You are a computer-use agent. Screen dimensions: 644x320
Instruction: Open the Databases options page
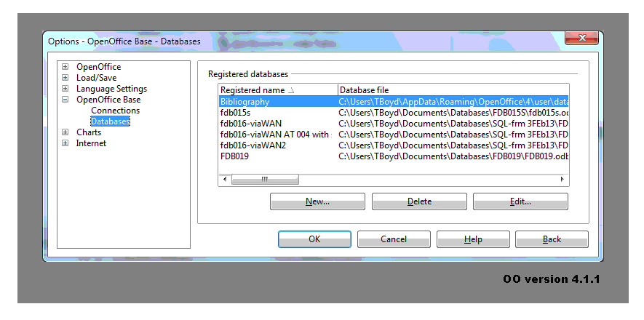coord(111,121)
